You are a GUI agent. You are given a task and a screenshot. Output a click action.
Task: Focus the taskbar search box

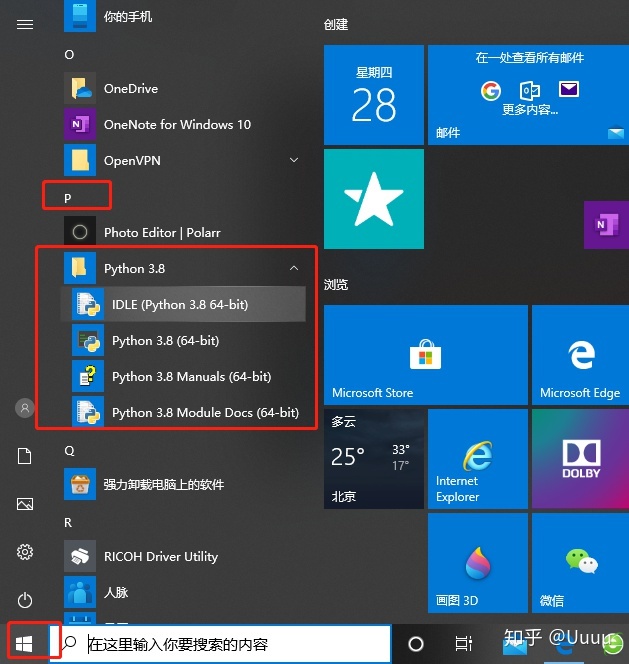pos(220,644)
